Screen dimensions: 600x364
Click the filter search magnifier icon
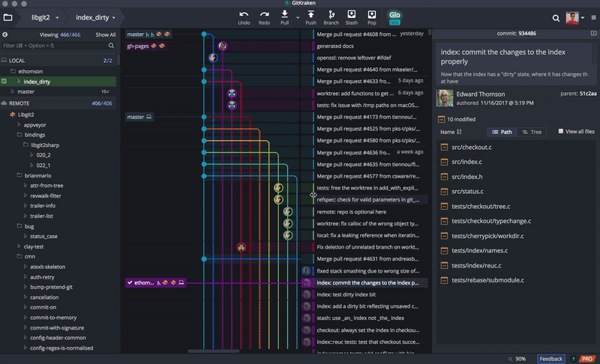coord(111,46)
